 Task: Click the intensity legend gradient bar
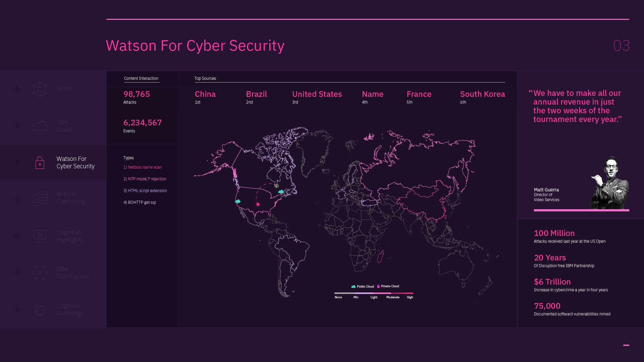(x=374, y=293)
